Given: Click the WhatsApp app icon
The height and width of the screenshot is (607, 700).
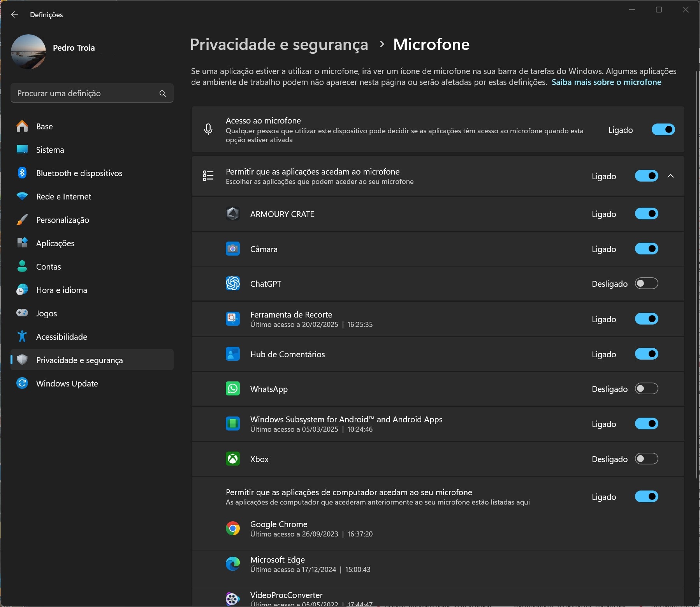Looking at the screenshot, I should tap(233, 389).
